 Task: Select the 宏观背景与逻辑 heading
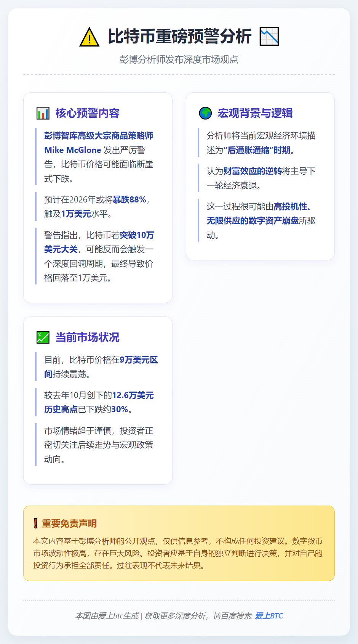[x=255, y=113]
